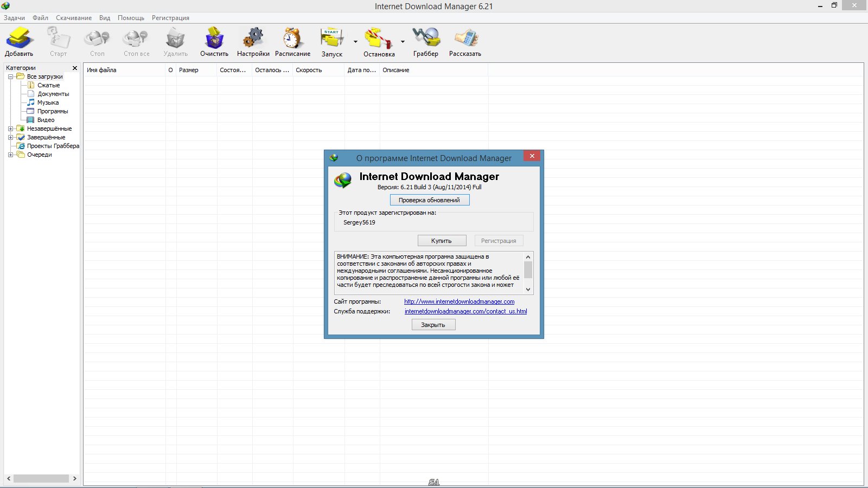This screenshot has width=868, height=488.
Task: Select the Завершённые category label
Action: (x=46, y=137)
